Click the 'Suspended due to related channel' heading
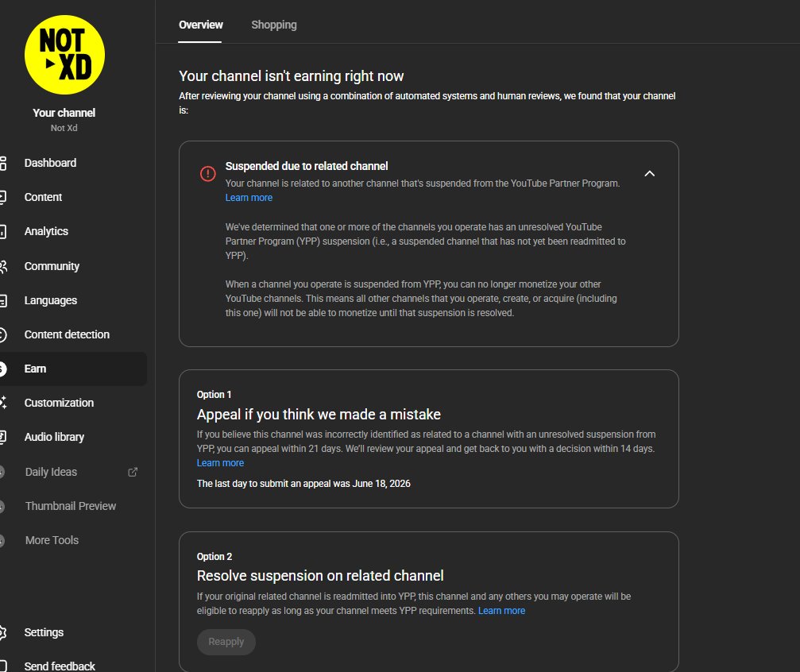Image resolution: width=800 pixels, height=672 pixels. tap(307, 166)
